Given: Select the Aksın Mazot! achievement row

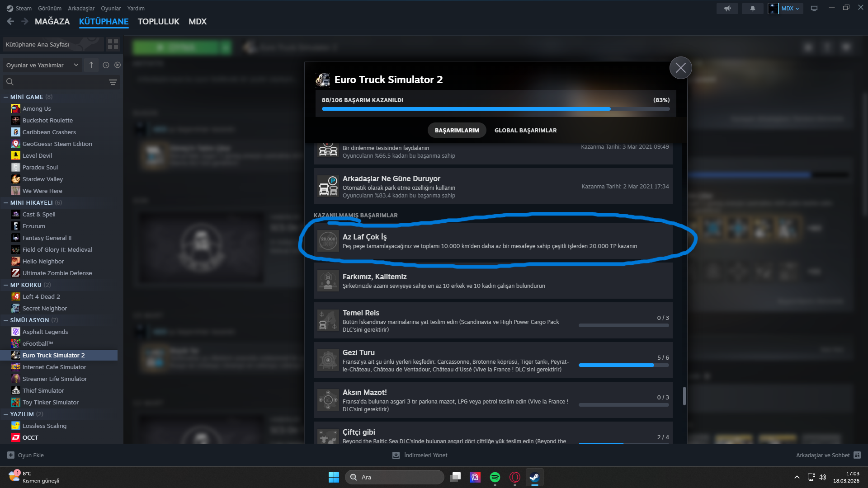Looking at the screenshot, I should [x=493, y=400].
